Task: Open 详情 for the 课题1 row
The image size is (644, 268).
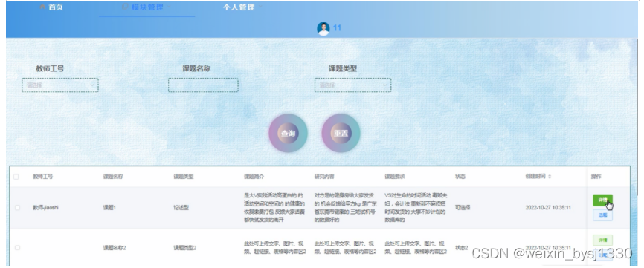Action: (602, 200)
